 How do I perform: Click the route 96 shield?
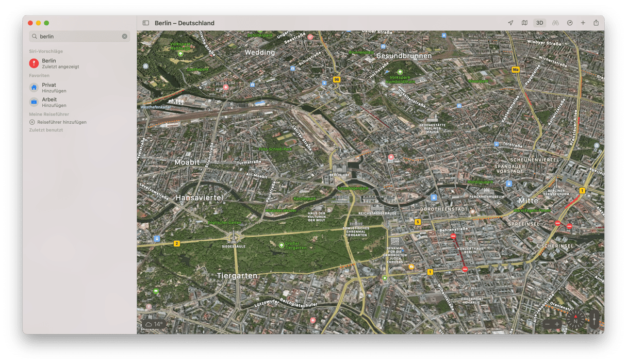(337, 79)
